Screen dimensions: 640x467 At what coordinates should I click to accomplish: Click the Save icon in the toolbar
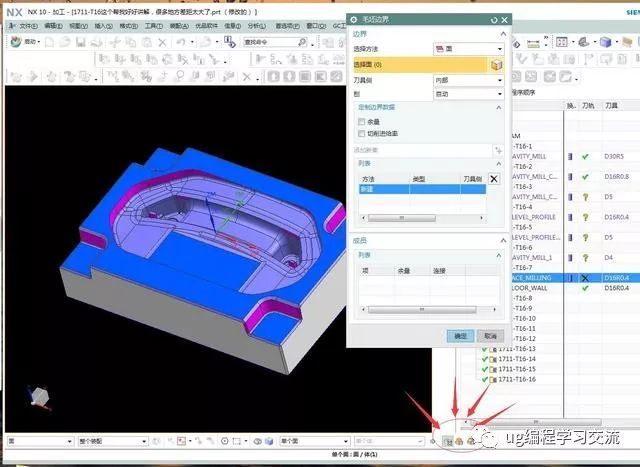click(80, 42)
